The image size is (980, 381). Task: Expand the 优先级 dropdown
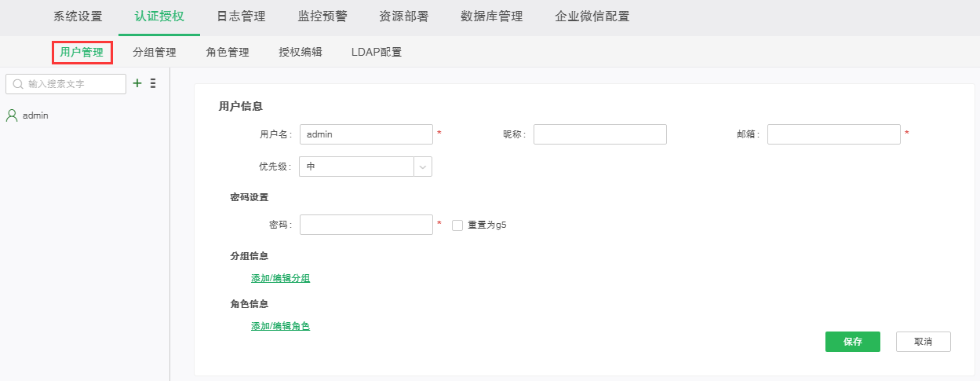[423, 167]
